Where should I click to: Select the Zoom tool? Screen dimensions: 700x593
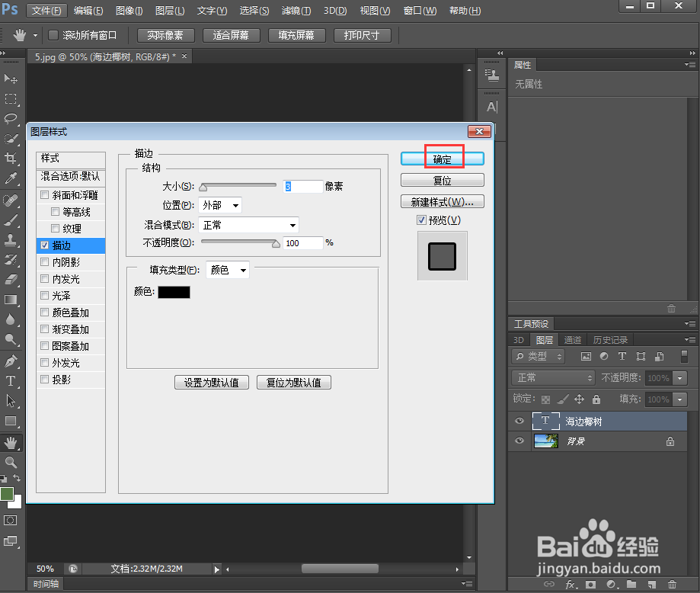tap(11, 460)
